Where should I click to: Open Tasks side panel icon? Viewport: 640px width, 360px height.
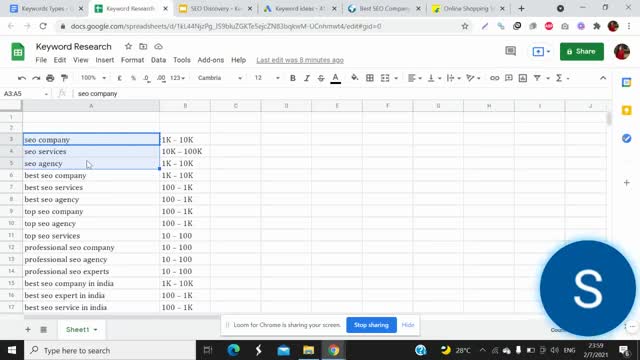click(627, 138)
